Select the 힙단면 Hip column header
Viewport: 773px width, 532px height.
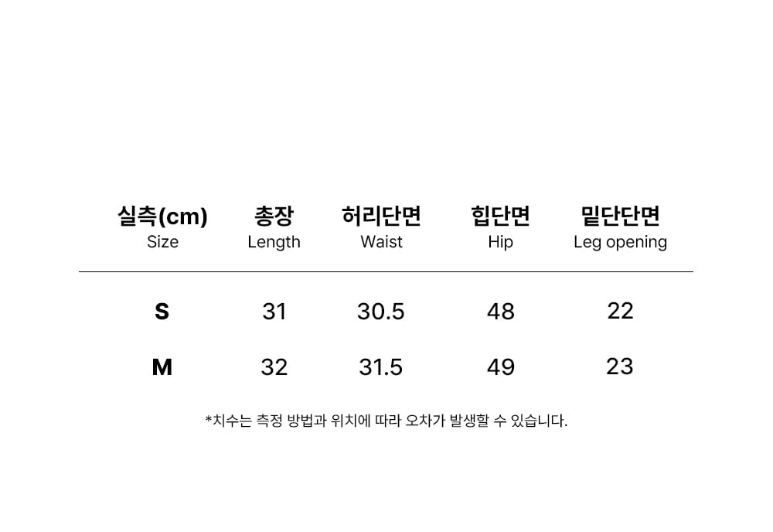tap(500, 228)
